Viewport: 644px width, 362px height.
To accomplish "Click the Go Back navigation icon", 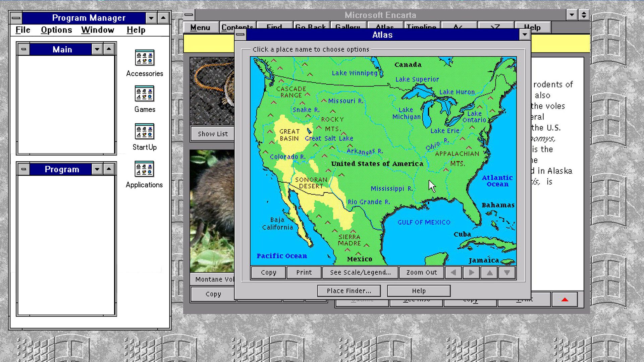I will tap(310, 27).
